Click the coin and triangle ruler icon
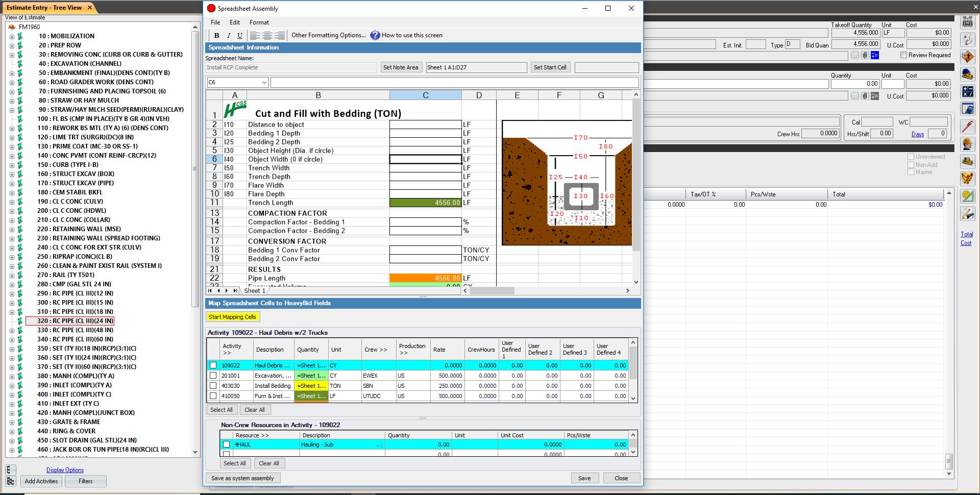 click(x=967, y=196)
